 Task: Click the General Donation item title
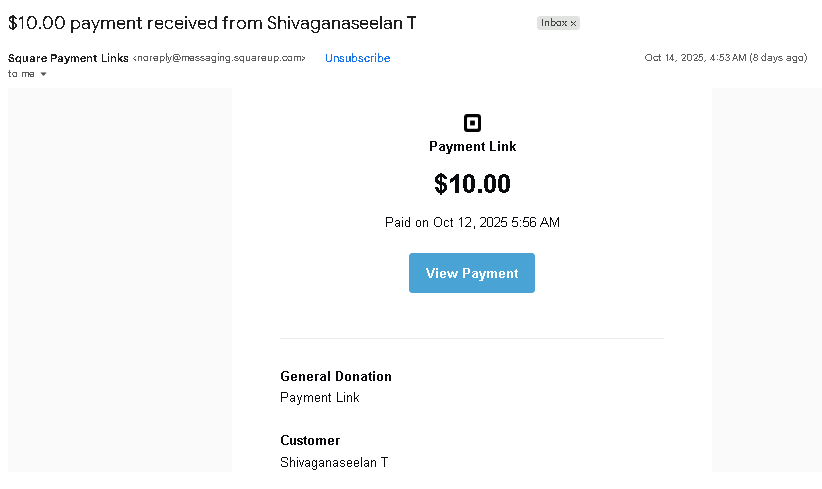[x=336, y=376]
